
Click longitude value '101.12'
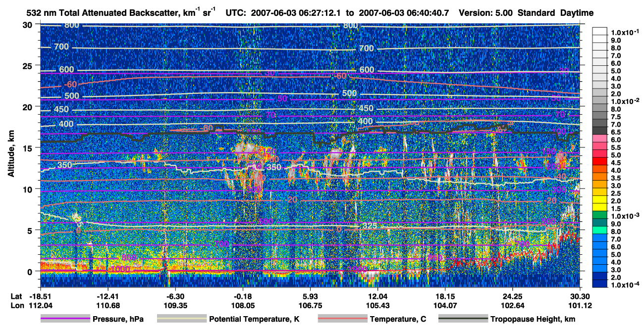pos(580,305)
